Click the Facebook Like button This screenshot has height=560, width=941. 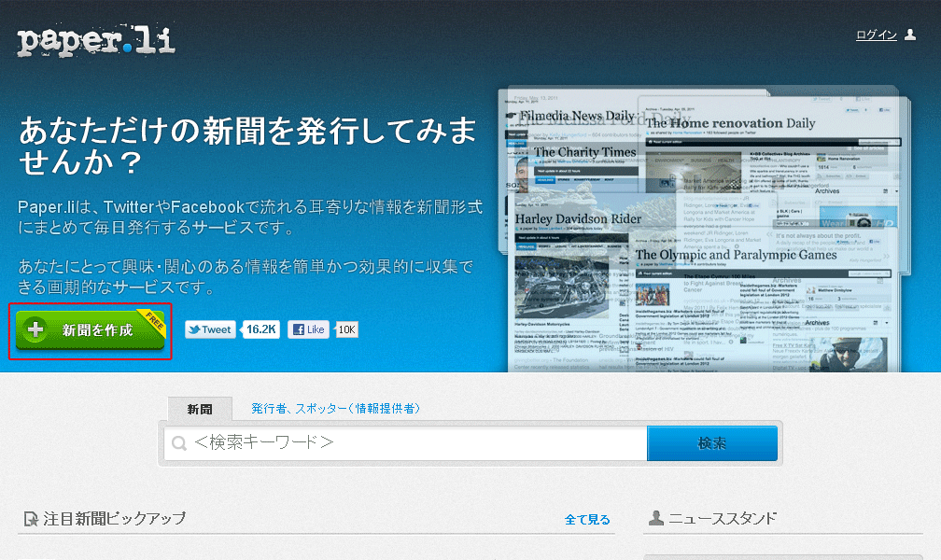pyautogui.click(x=308, y=329)
